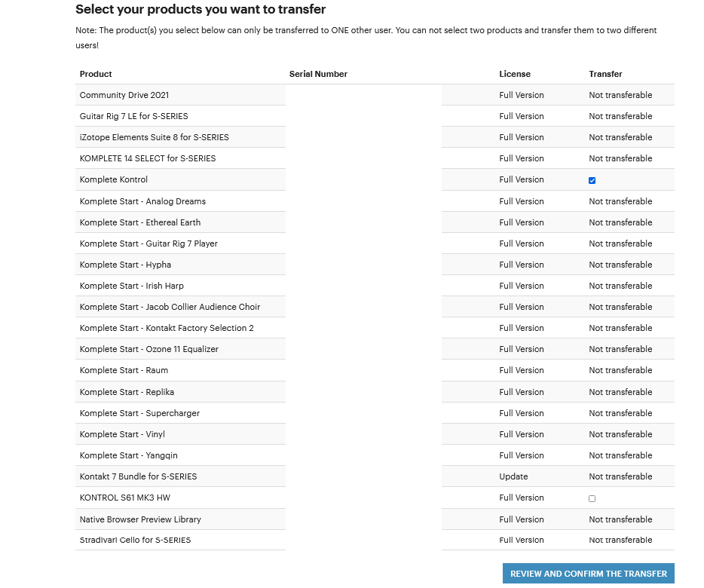Click the License column header
Viewport: 704px width, 588px height.
[x=515, y=74]
